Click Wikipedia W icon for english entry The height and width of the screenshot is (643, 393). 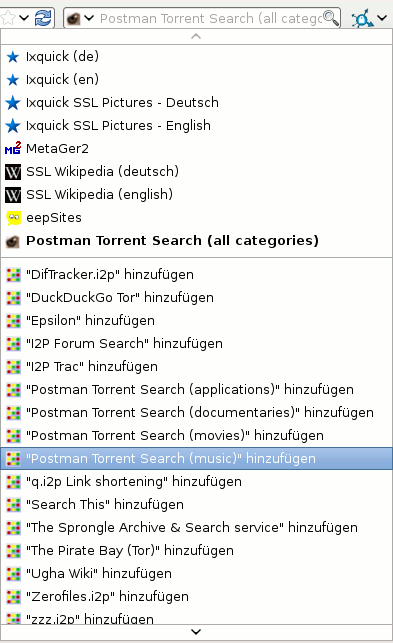[13, 195]
